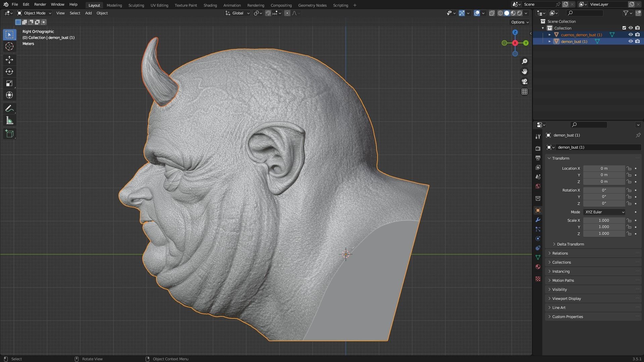
Task: Select the Measure tool
Action: pos(9,120)
